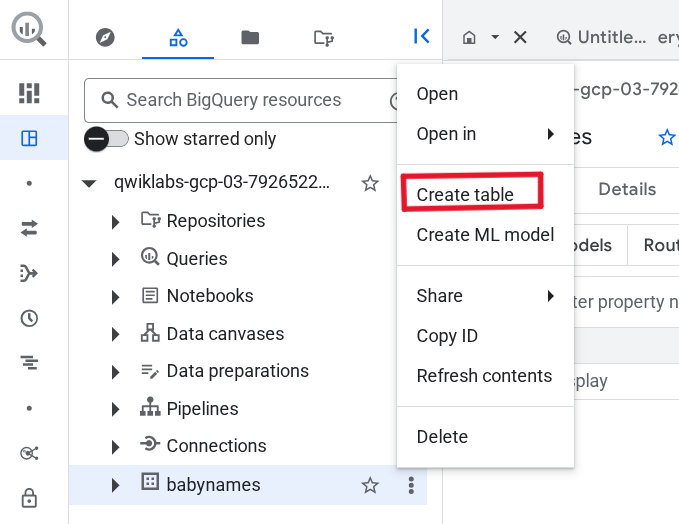Open the pipelines merge sidebar icon
679x524 pixels.
pos(29,273)
